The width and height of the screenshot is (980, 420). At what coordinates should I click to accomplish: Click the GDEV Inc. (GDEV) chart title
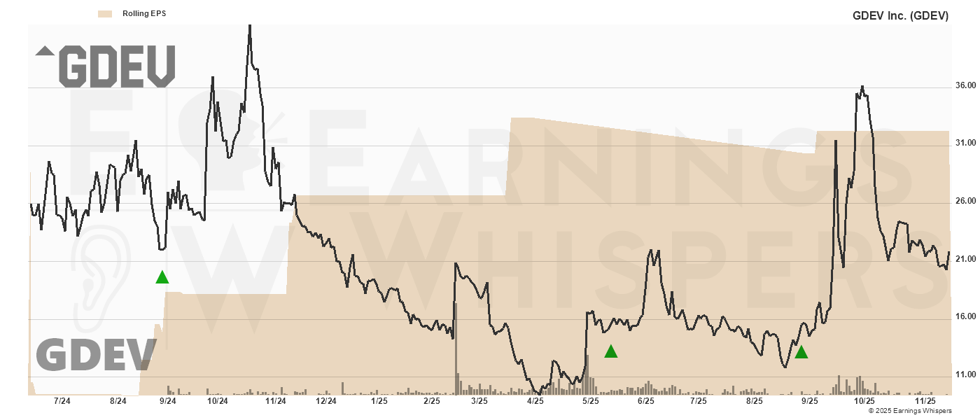click(x=900, y=15)
